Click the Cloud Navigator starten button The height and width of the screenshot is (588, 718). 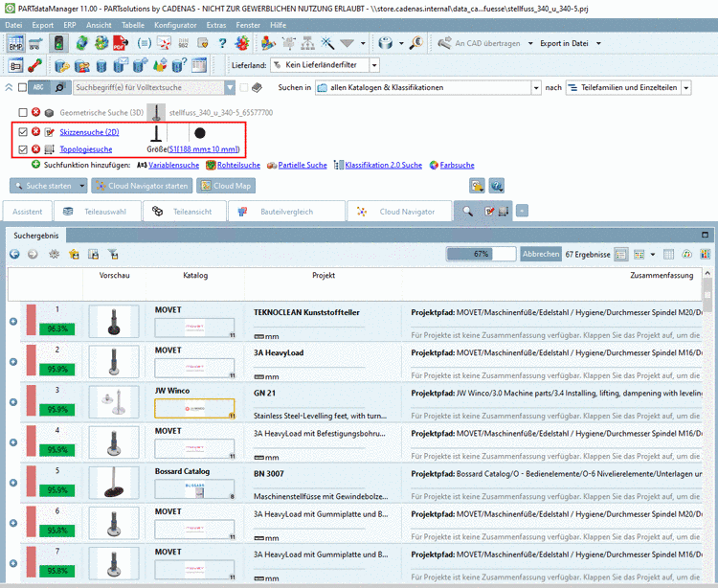(x=142, y=186)
